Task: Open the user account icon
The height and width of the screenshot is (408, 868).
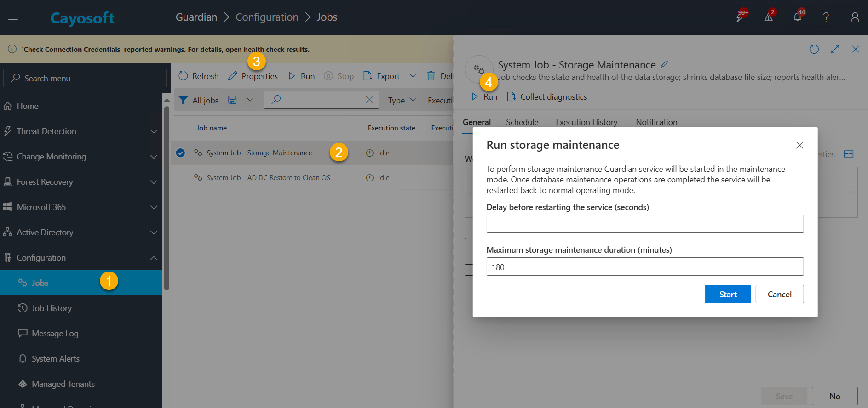Action: pos(855,17)
